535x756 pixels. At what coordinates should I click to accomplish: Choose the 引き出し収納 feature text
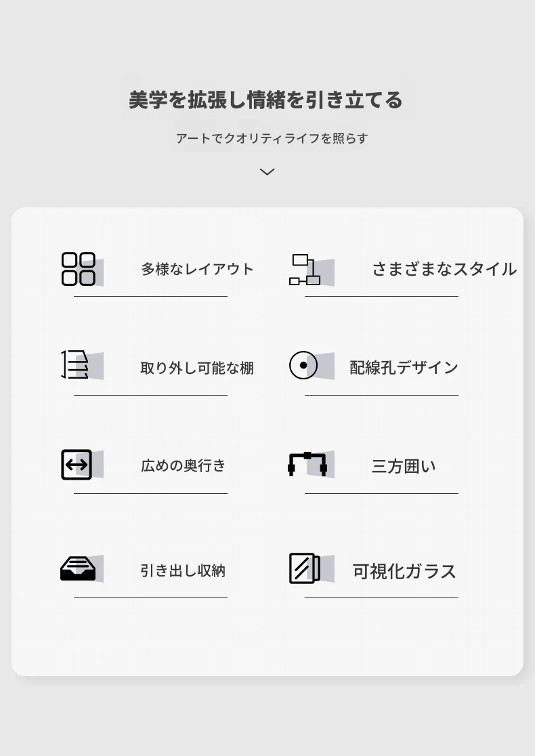click(183, 570)
